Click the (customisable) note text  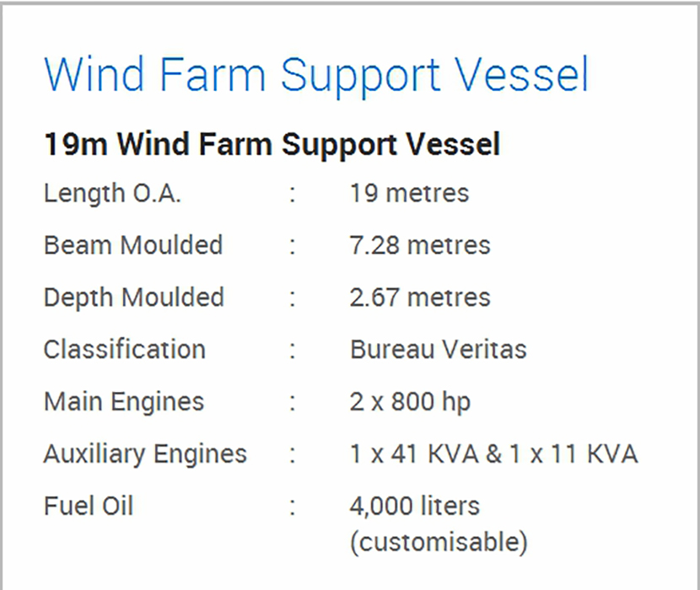coord(439,541)
